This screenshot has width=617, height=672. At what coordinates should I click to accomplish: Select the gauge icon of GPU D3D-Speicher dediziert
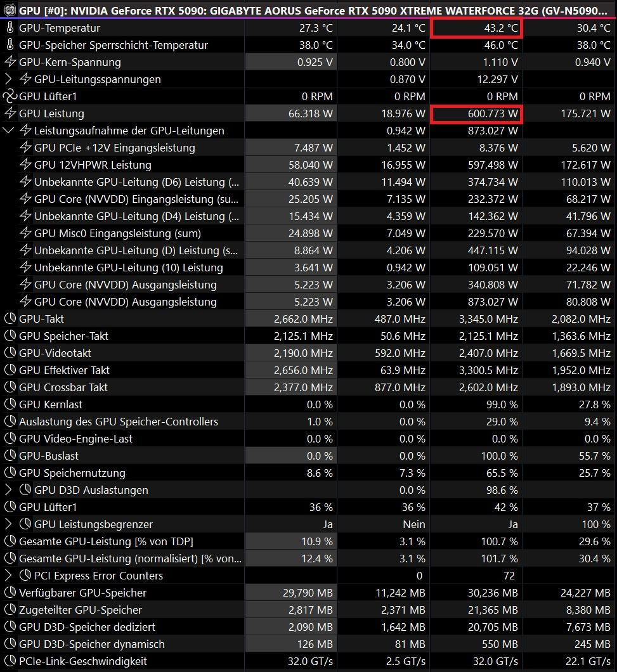[x=10, y=627]
